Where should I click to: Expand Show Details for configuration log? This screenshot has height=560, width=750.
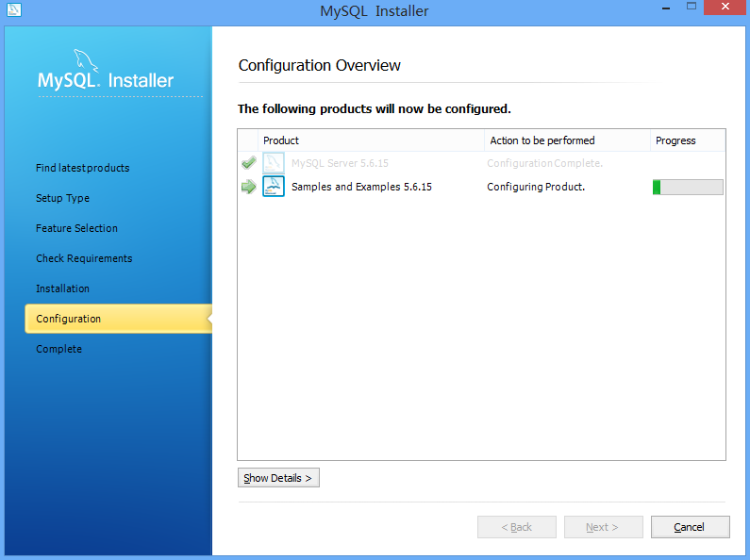tap(278, 478)
